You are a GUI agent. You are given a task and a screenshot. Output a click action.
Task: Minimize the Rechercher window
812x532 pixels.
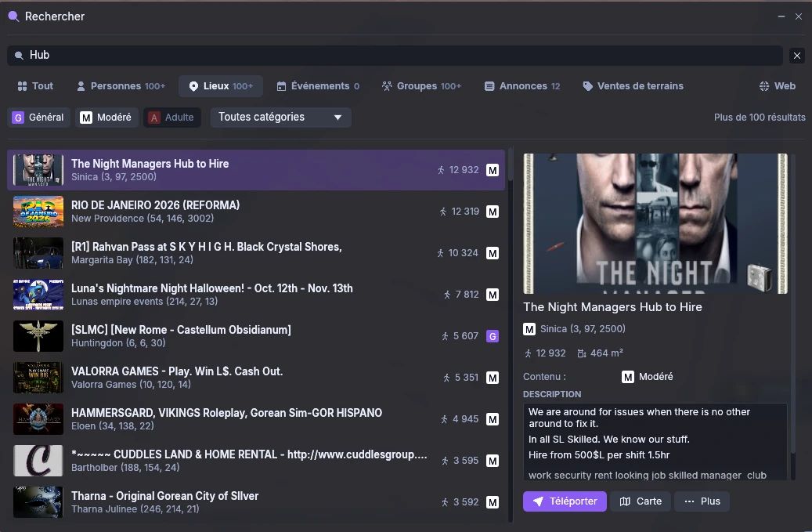(x=781, y=16)
